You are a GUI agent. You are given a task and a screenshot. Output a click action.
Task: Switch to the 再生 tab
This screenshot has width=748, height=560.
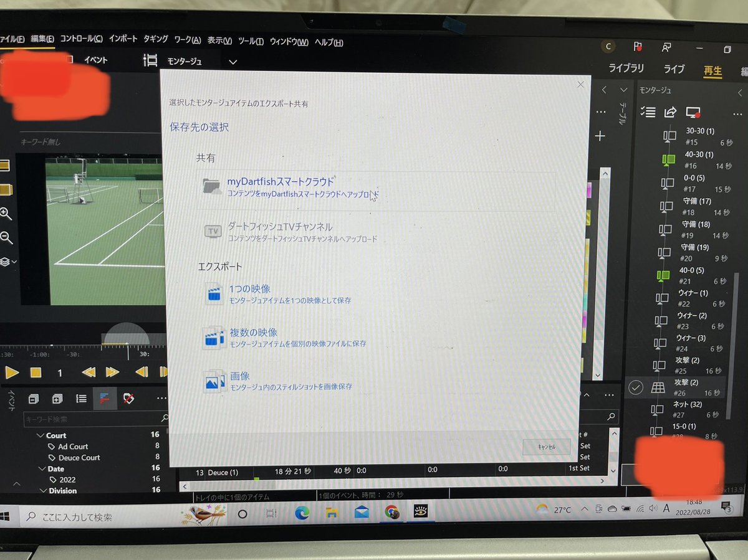712,70
